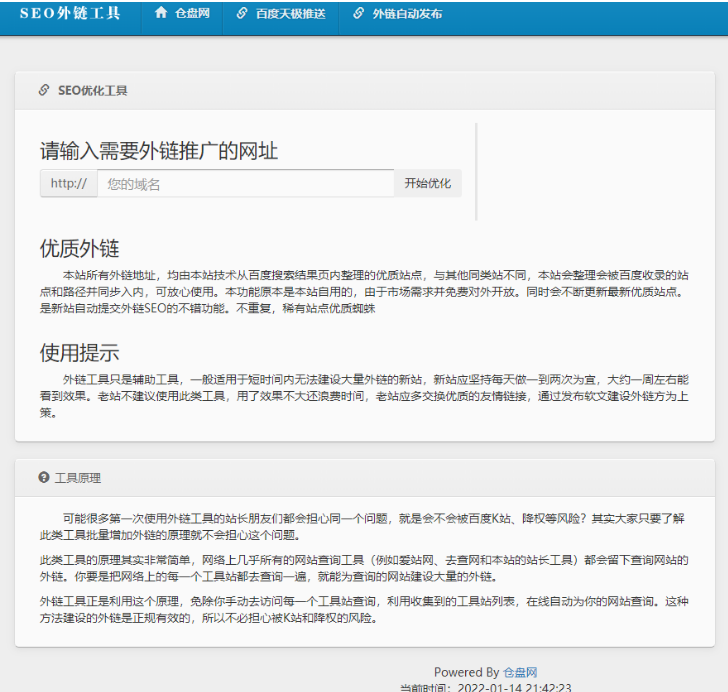Open the 仓盘网 navigation item
728x692 pixels.
click(192, 13)
